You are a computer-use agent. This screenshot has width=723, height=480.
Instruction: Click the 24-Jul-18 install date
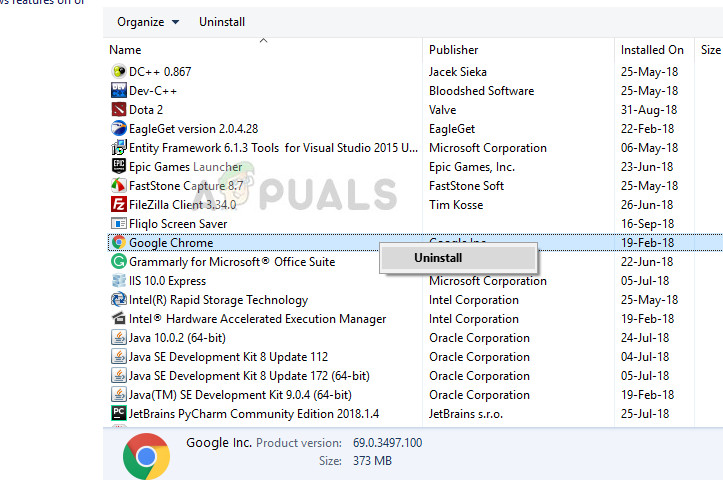(x=645, y=338)
